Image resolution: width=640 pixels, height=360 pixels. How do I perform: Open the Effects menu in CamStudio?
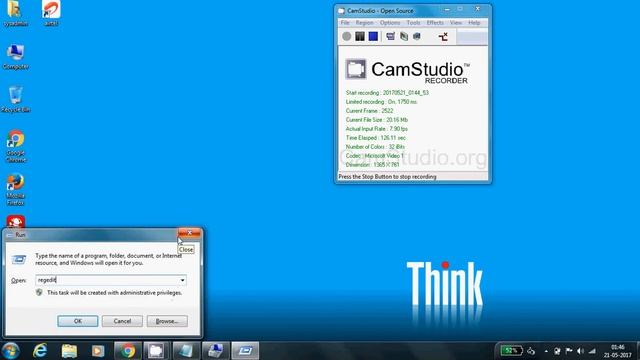[435, 23]
